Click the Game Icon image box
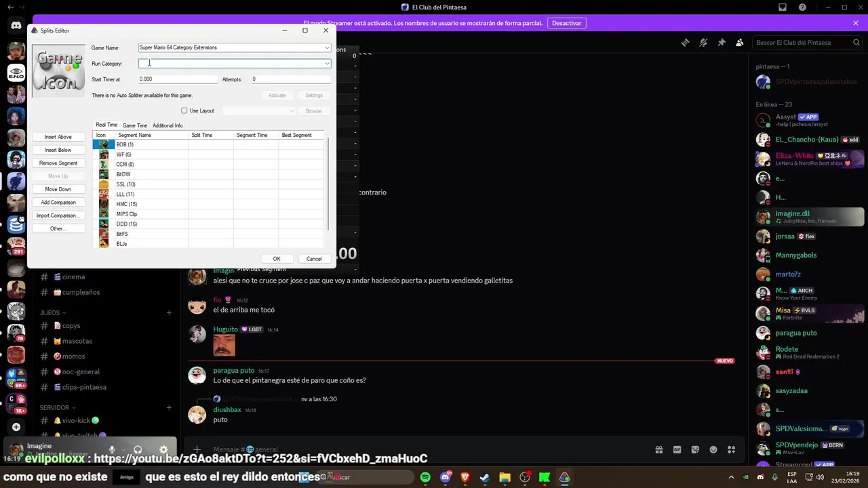 pyautogui.click(x=58, y=71)
